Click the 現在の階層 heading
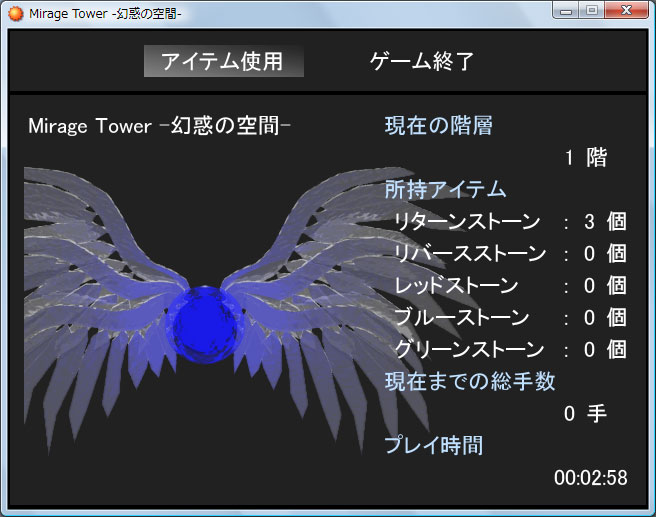Screen dimensions: 656x517 [x=439, y=125]
